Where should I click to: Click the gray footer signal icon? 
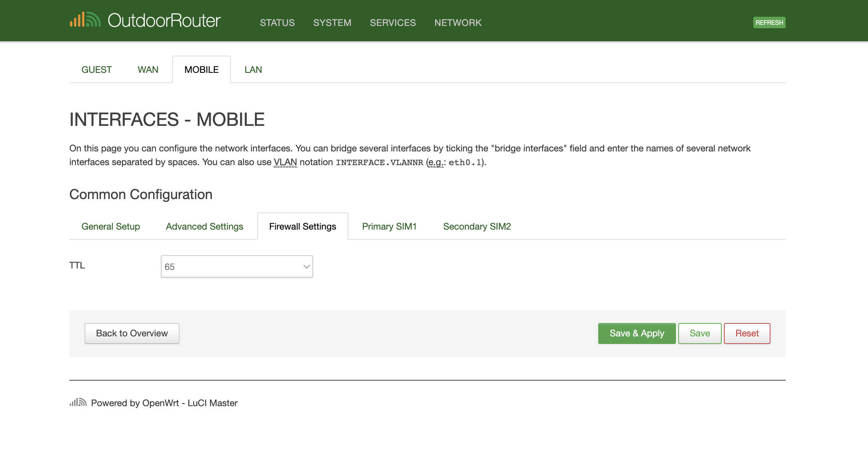[78, 402]
